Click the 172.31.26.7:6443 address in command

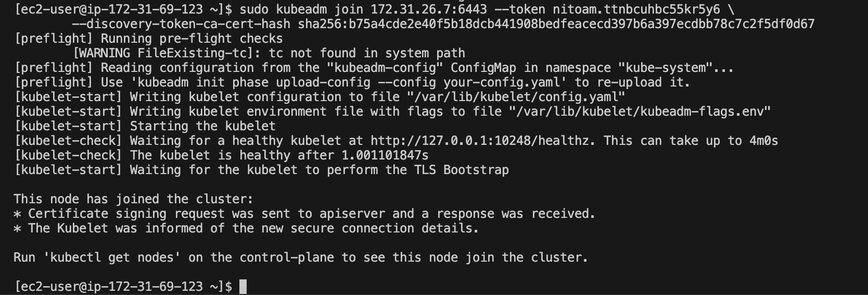(x=429, y=9)
